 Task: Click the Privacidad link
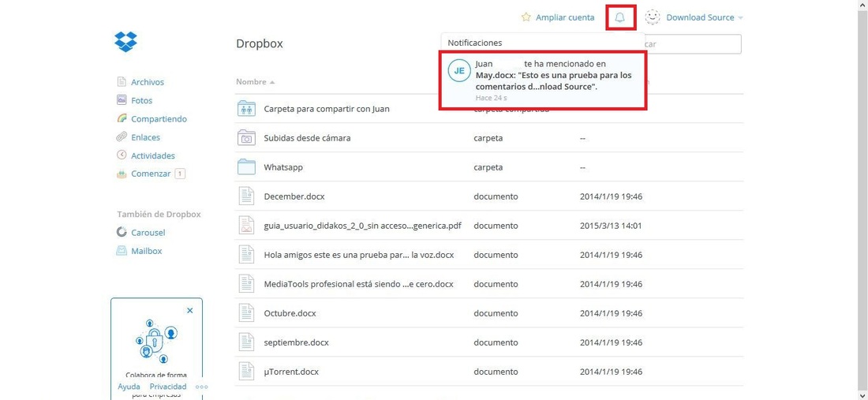(168, 387)
